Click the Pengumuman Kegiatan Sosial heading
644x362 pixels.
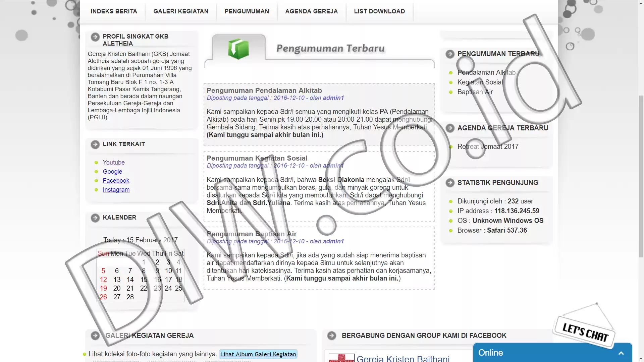coord(257,158)
